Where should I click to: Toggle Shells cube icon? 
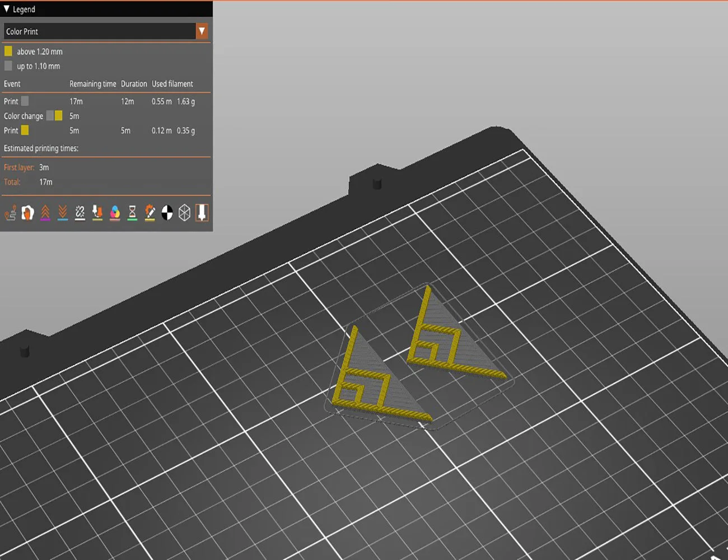pos(184,213)
